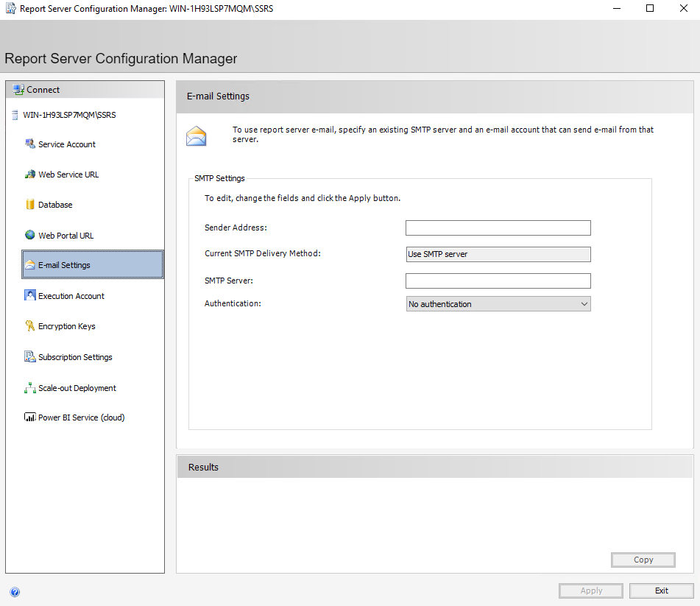Click the Database icon in the sidebar
Image resolution: width=700 pixels, height=606 pixels.
[32, 205]
